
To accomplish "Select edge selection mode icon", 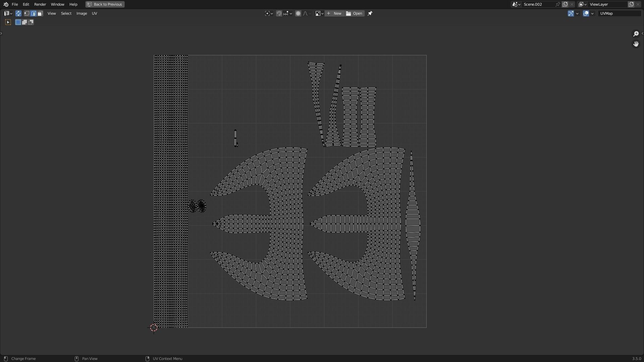I will click(x=34, y=13).
